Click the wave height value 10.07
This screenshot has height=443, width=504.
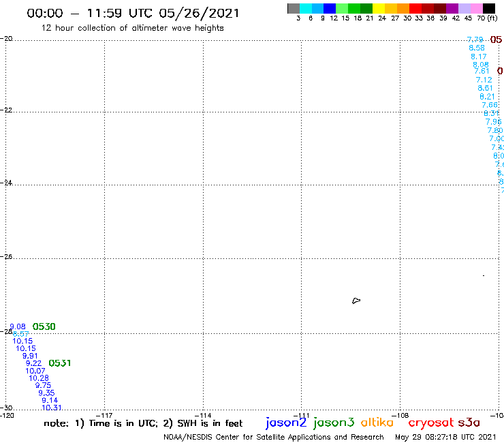click(x=35, y=371)
